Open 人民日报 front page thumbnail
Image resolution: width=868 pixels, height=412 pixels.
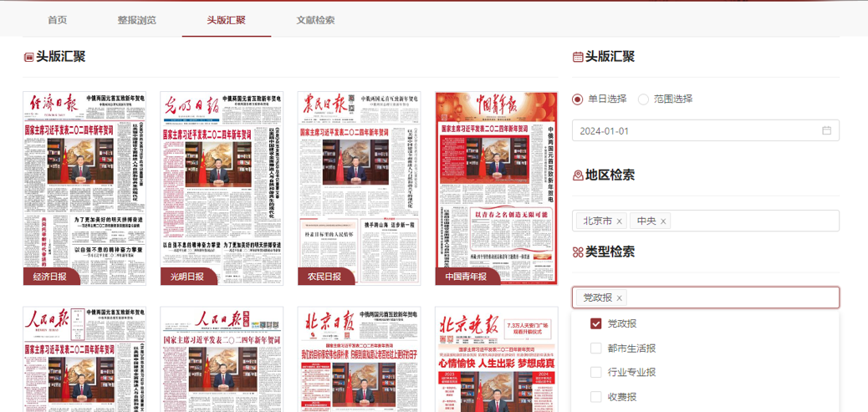(84, 359)
